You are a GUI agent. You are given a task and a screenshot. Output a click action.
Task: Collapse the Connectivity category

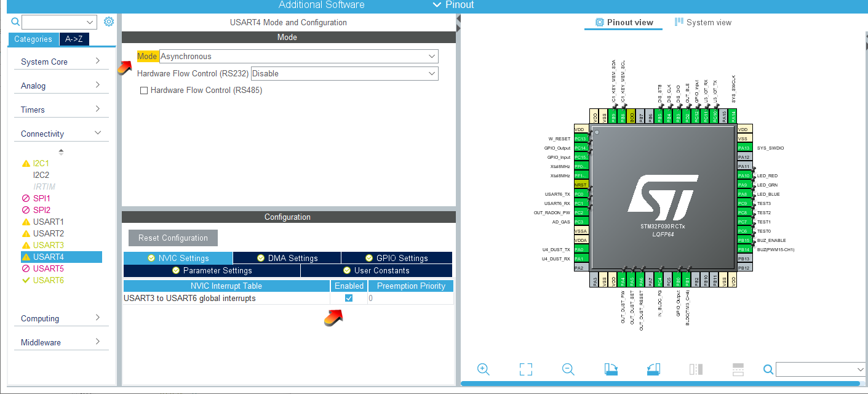click(60, 134)
